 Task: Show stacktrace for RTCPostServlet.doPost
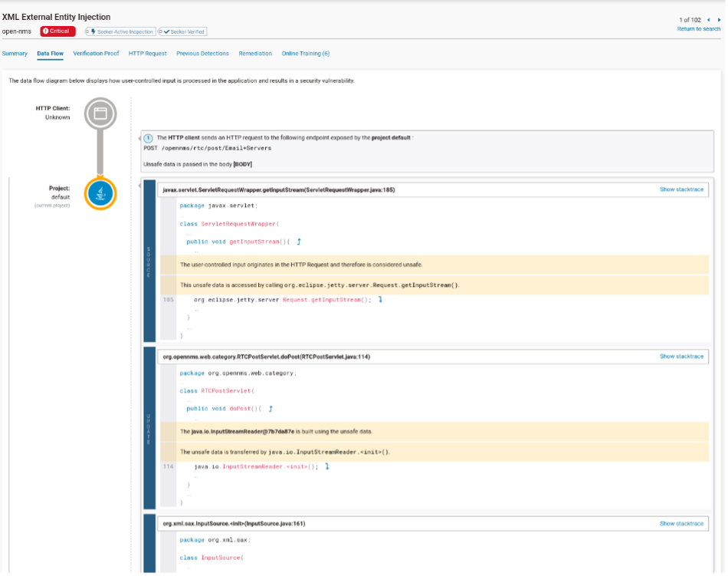(x=681, y=357)
